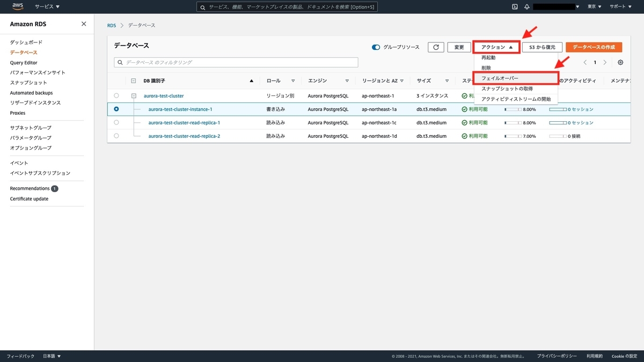Image resolution: width=644 pixels, height=362 pixels.
Task: Click the S3 から復元 button
Action: pyautogui.click(x=542, y=47)
